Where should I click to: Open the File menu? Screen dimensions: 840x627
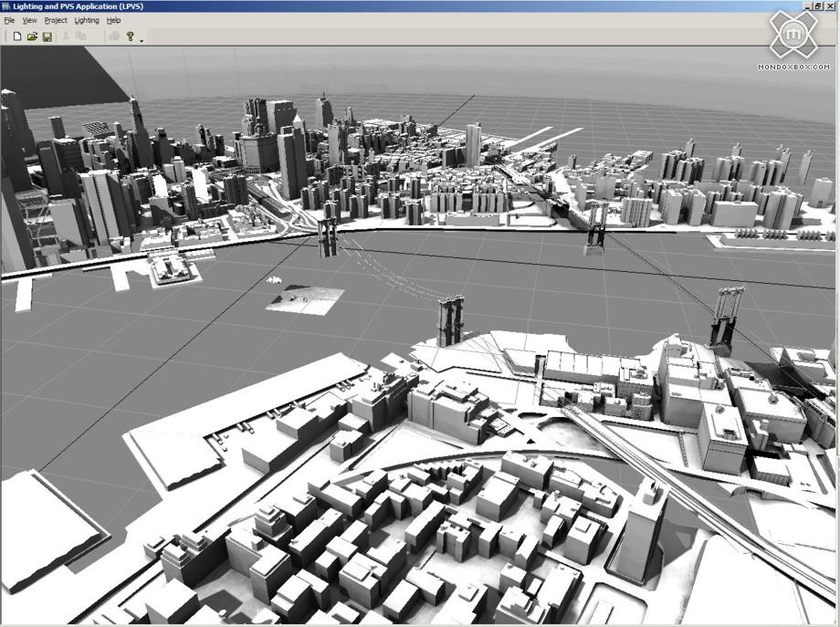[9, 20]
